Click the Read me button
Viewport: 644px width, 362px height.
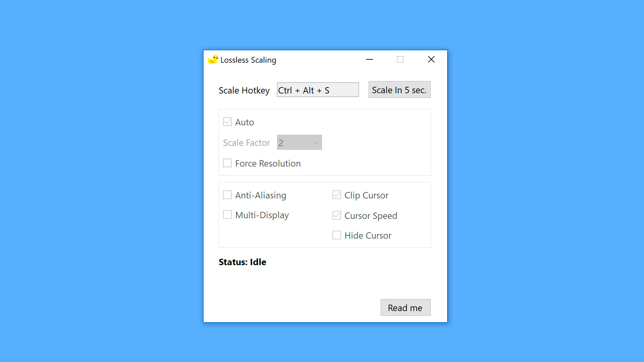pyautogui.click(x=404, y=308)
